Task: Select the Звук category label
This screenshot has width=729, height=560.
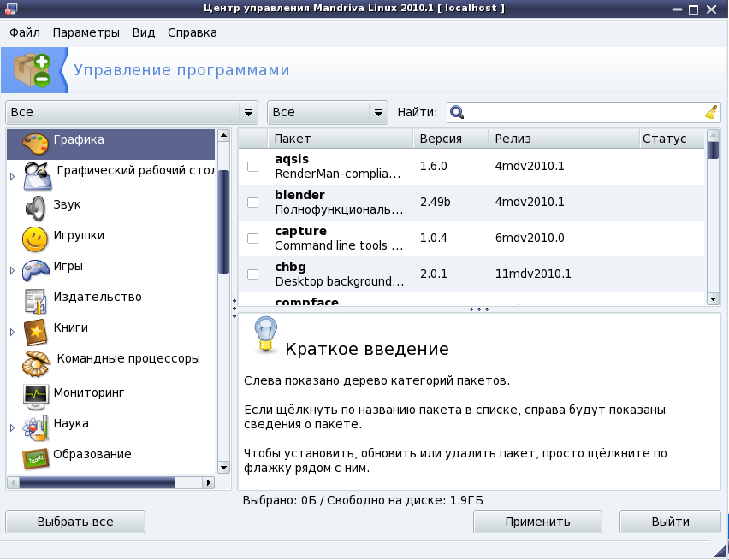Action: coord(67,205)
